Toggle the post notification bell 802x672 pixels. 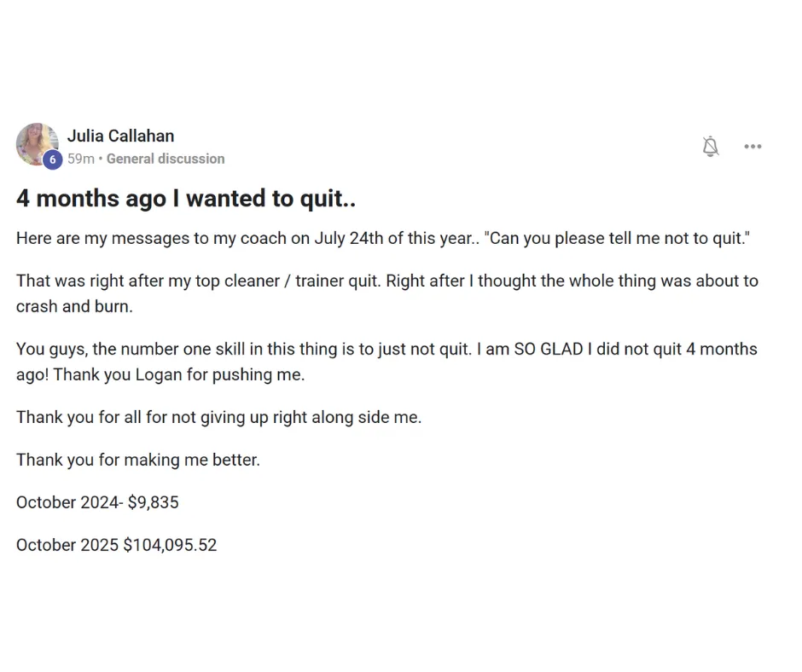(710, 147)
